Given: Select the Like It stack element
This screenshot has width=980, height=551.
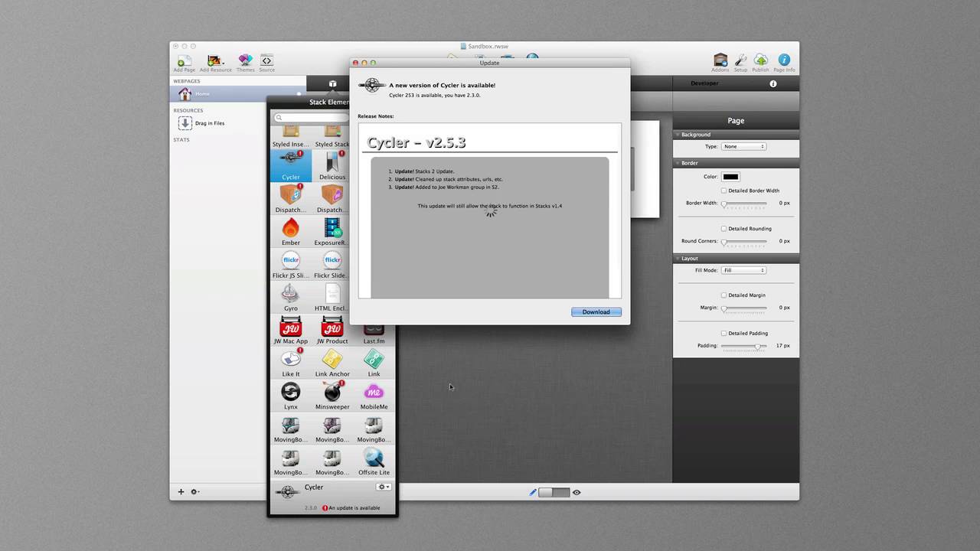Looking at the screenshot, I should (x=291, y=363).
